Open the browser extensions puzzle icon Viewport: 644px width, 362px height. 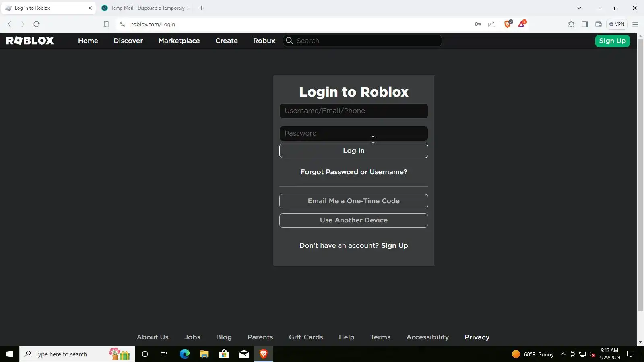click(572, 24)
